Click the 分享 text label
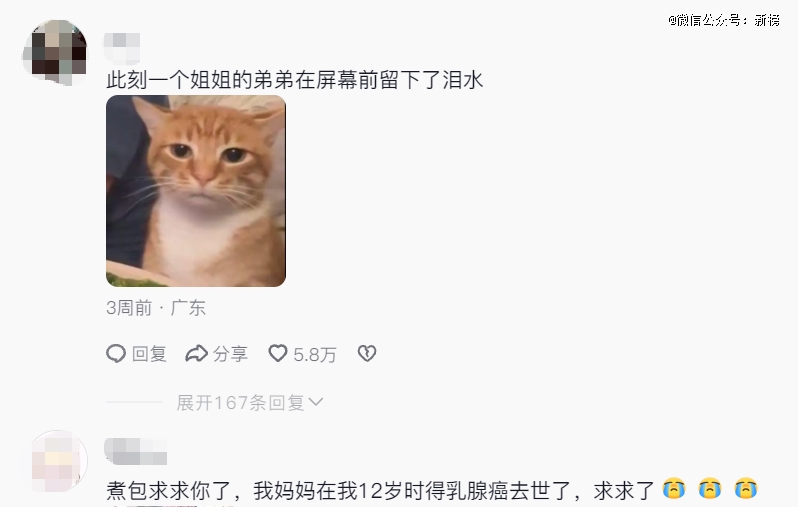The image size is (798, 507). pyautogui.click(x=231, y=354)
